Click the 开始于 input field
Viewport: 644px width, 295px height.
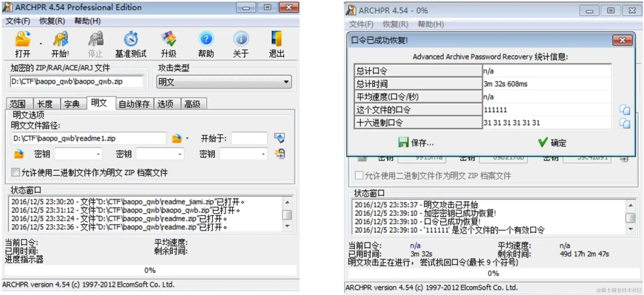pos(249,138)
